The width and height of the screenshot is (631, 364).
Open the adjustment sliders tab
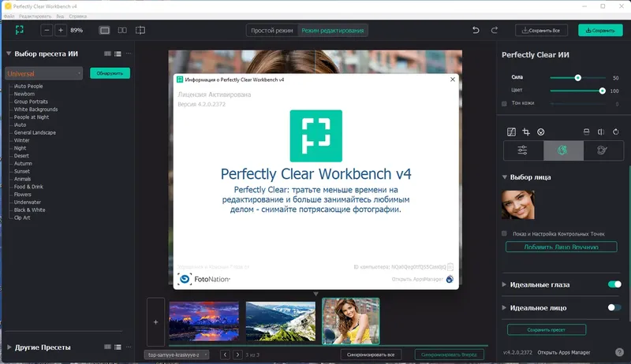[x=523, y=150]
